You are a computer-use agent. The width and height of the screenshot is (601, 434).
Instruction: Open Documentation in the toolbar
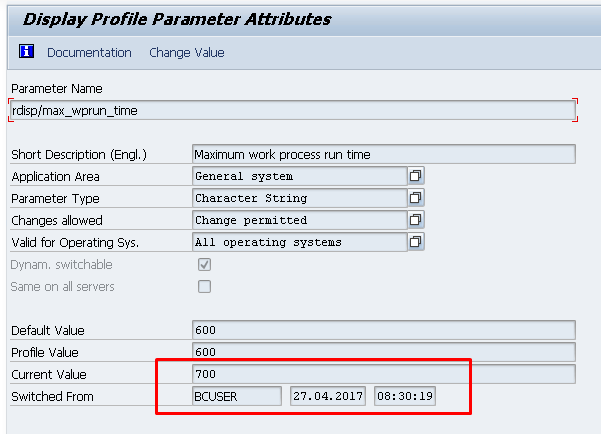(89, 53)
